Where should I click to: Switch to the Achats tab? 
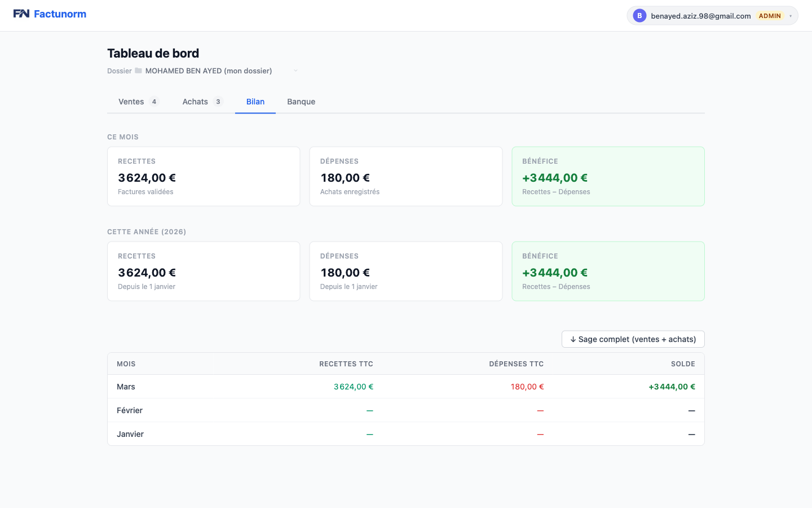[195, 102]
